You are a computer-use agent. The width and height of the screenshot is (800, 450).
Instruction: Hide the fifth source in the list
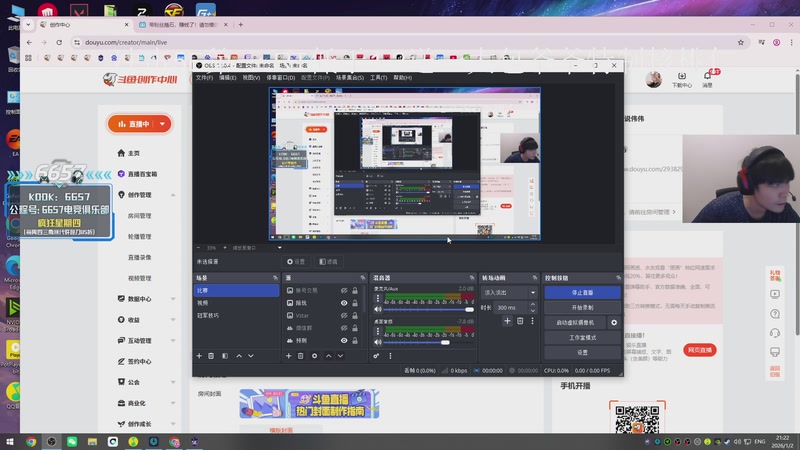(344, 340)
